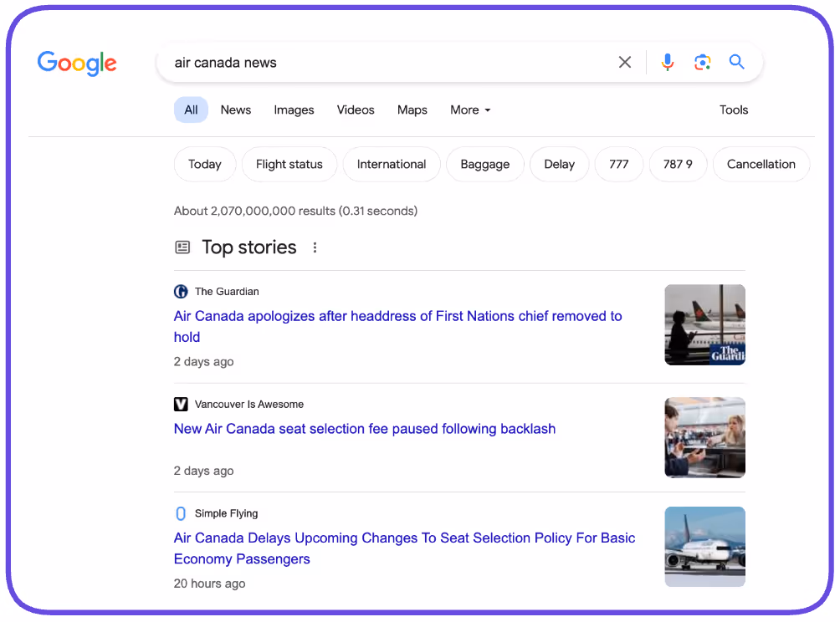Open Simple Flying airplane thumbnail
The height and width of the screenshot is (622, 840).
(x=705, y=547)
